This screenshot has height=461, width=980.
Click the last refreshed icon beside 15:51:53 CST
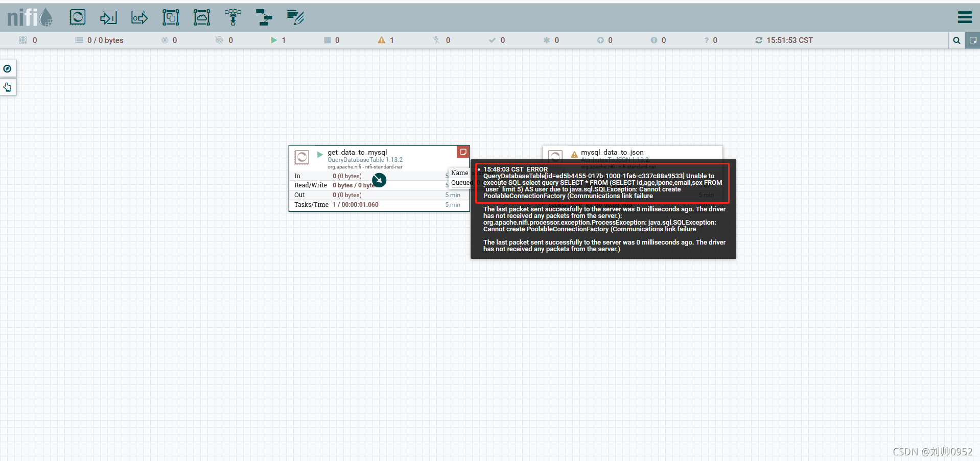pos(759,40)
